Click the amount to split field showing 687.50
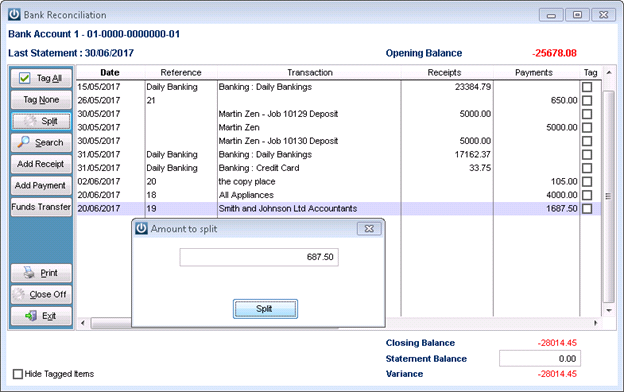 [259, 257]
